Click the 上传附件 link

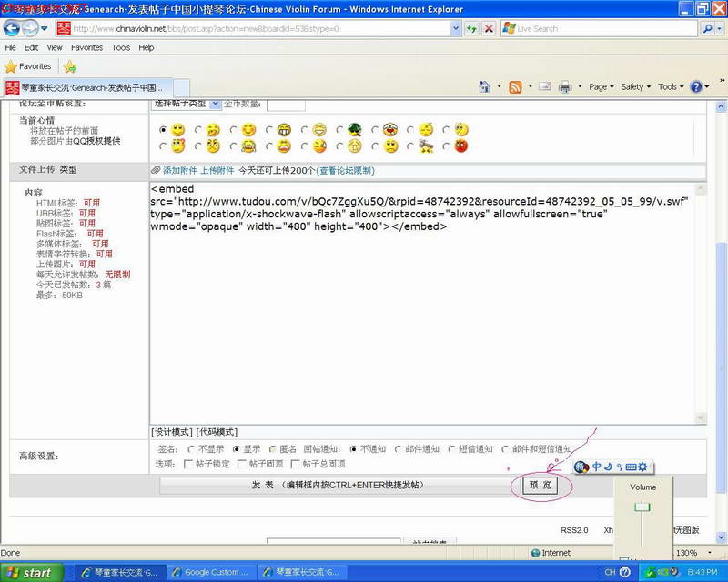coord(217,170)
